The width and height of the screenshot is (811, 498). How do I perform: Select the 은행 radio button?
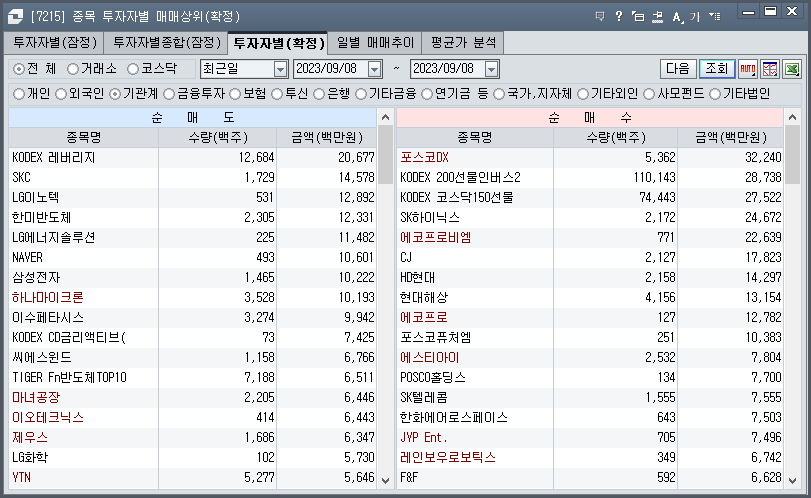319,94
